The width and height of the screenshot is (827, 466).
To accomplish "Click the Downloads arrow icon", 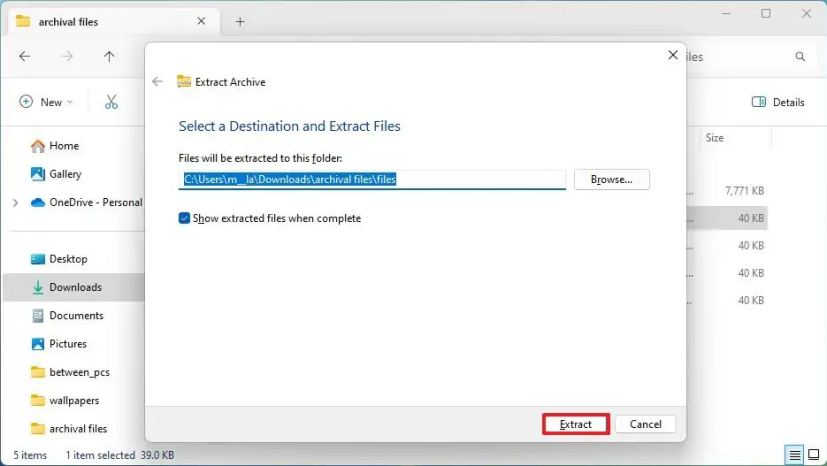I will (x=37, y=287).
